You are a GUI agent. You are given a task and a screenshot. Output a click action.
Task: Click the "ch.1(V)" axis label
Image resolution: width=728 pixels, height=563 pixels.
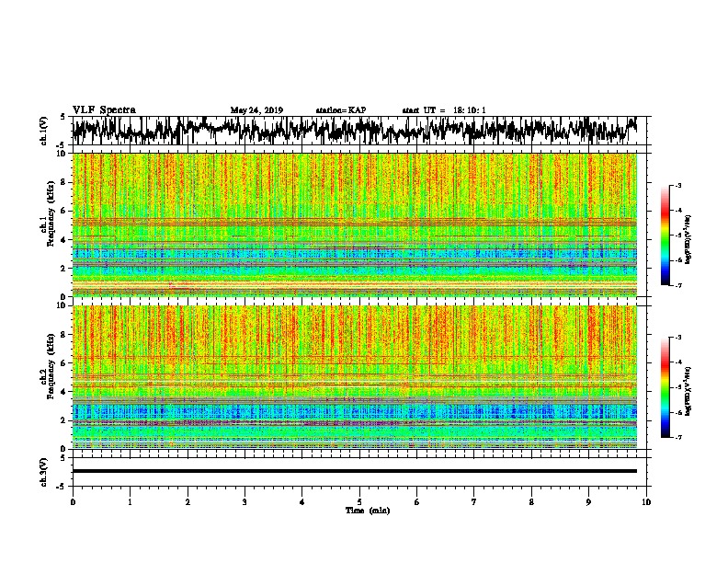(x=43, y=131)
